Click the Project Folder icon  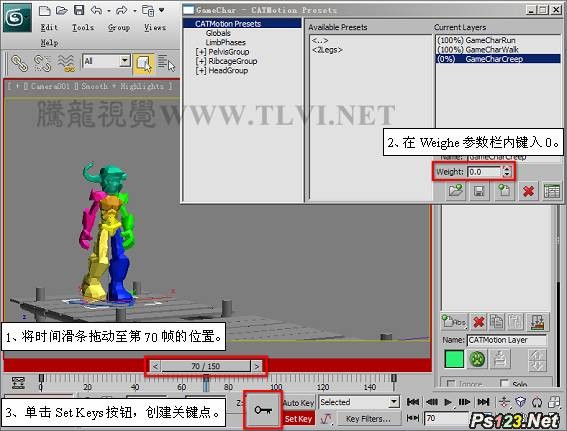[x=148, y=11]
